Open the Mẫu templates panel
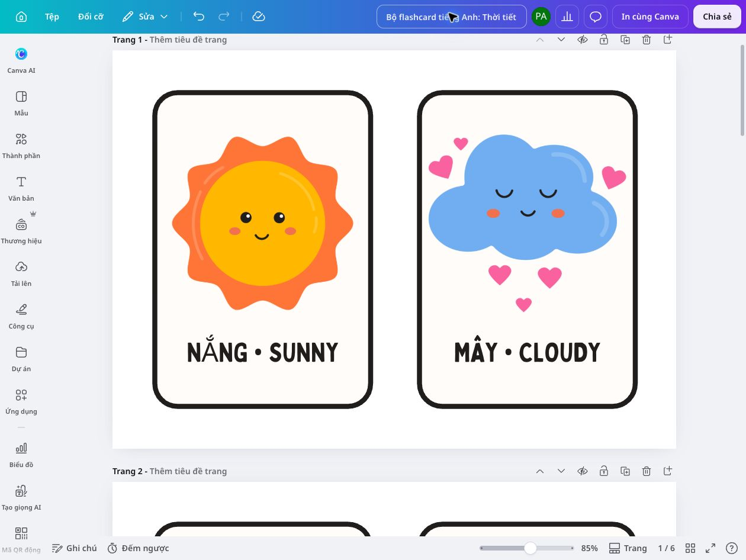The width and height of the screenshot is (746, 560). coord(21,103)
